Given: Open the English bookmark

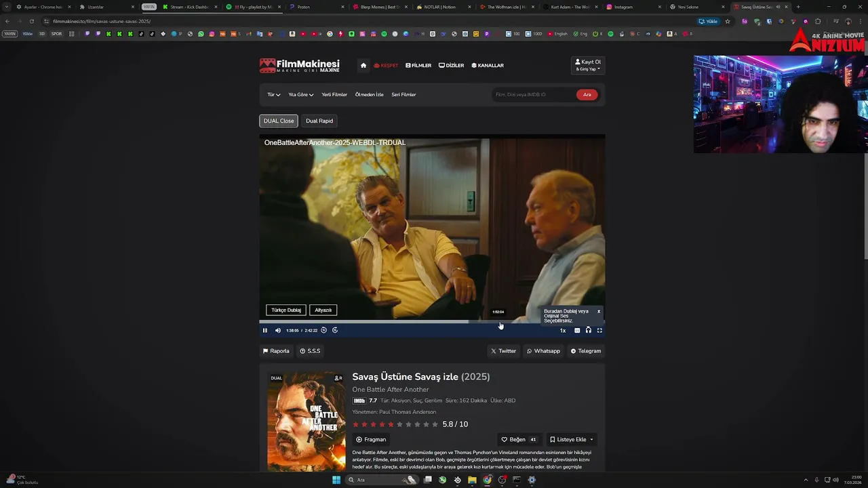Looking at the screenshot, I should (557, 34).
